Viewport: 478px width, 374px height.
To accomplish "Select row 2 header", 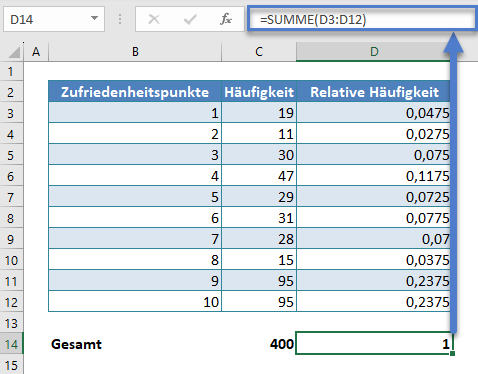I will point(11,92).
